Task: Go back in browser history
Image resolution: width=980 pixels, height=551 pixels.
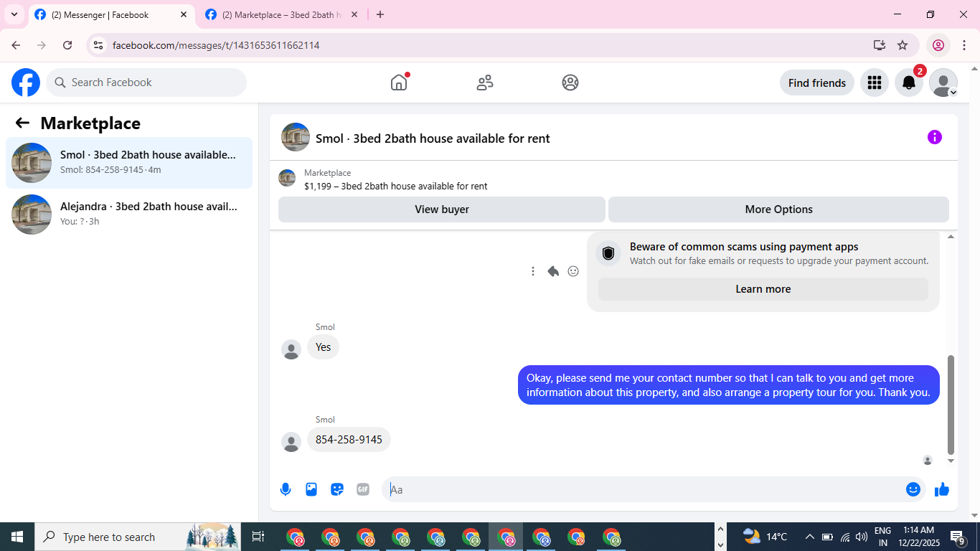Action: point(16,45)
